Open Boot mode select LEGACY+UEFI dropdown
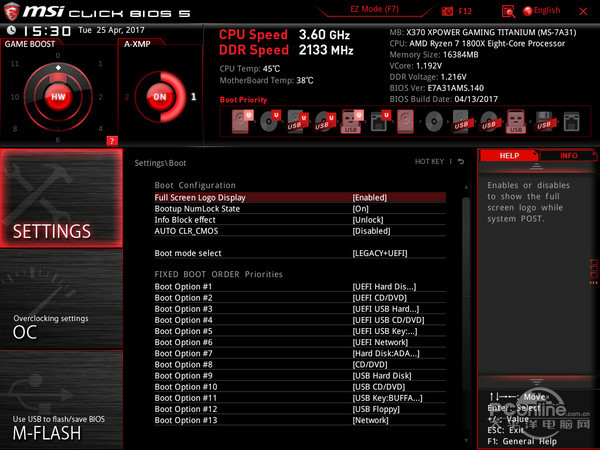 coord(380,253)
